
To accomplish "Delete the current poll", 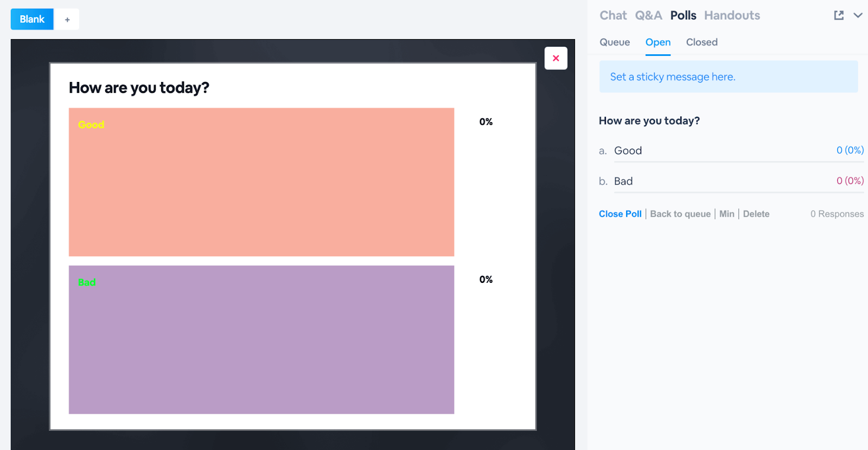I will click(x=756, y=214).
